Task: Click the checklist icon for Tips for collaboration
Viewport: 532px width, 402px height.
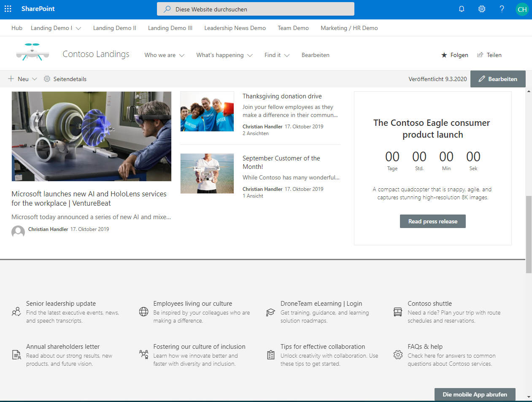Action: point(271,355)
